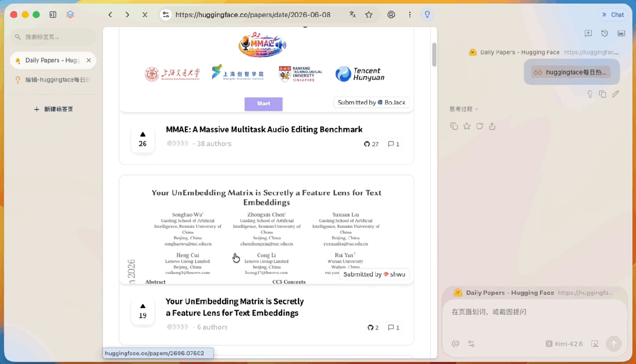Send the chat message with the arrow button
636x364 pixels.
[x=614, y=344]
